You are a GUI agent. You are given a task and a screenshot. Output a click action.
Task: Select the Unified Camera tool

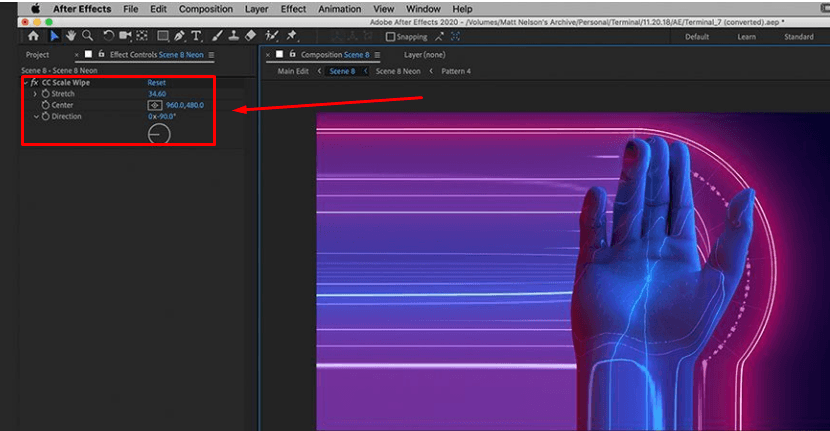[125, 36]
